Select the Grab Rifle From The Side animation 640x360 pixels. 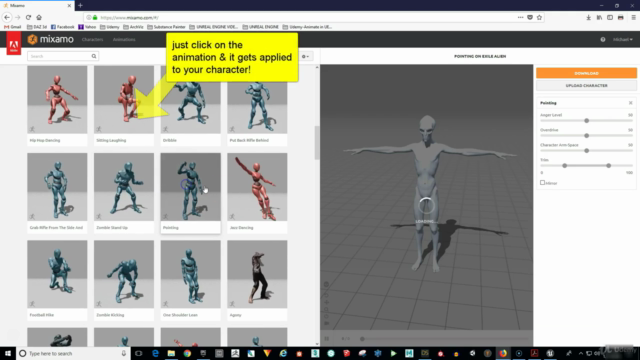click(x=57, y=193)
